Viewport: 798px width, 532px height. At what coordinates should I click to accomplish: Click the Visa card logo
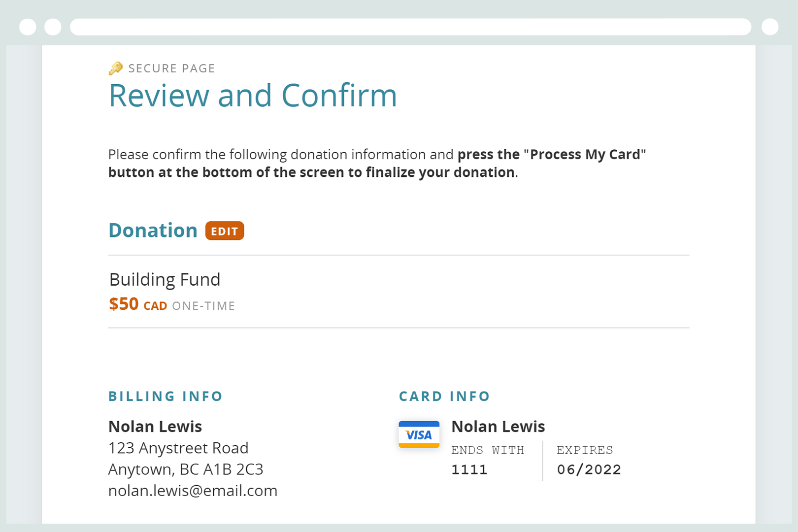(419, 434)
